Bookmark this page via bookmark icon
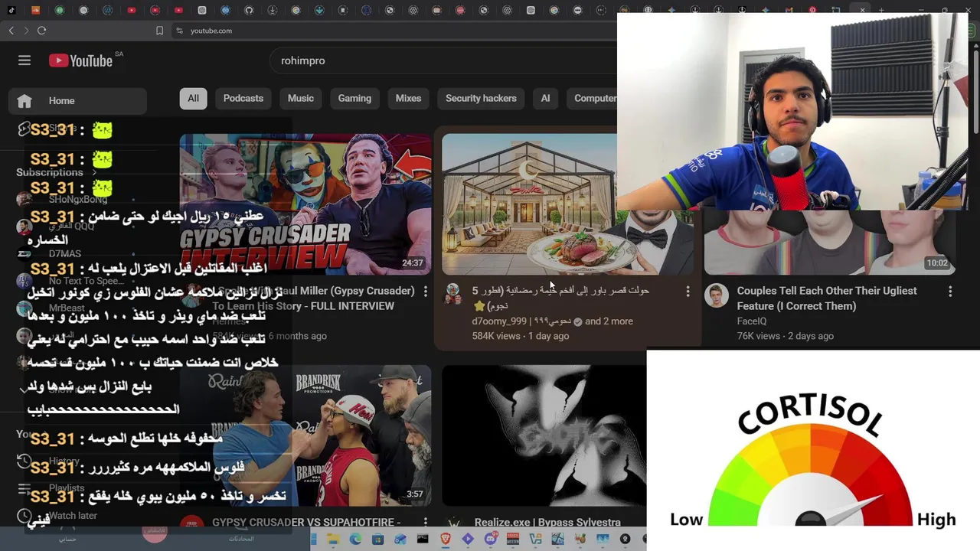This screenshot has width=980, height=551. point(159,31)
